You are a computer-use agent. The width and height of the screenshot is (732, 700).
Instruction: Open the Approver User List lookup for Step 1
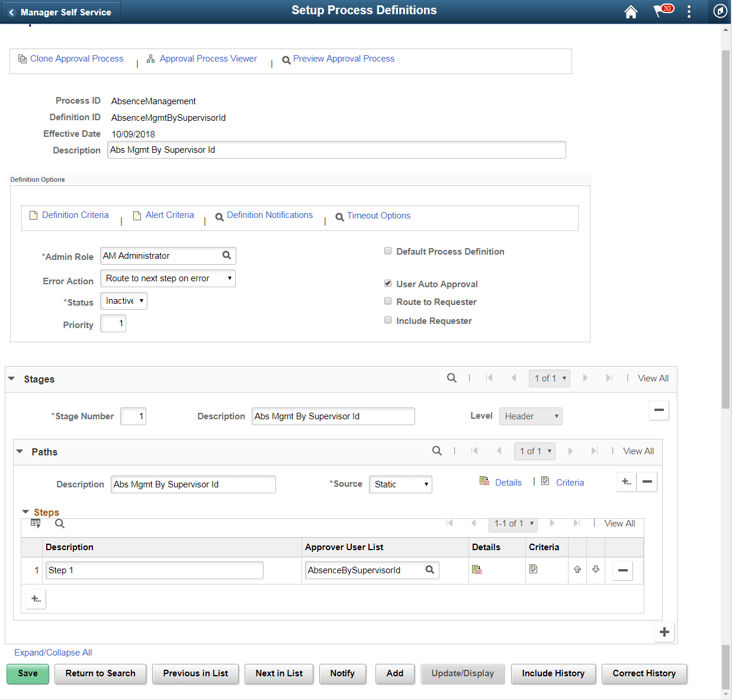(x=429, y=570)
